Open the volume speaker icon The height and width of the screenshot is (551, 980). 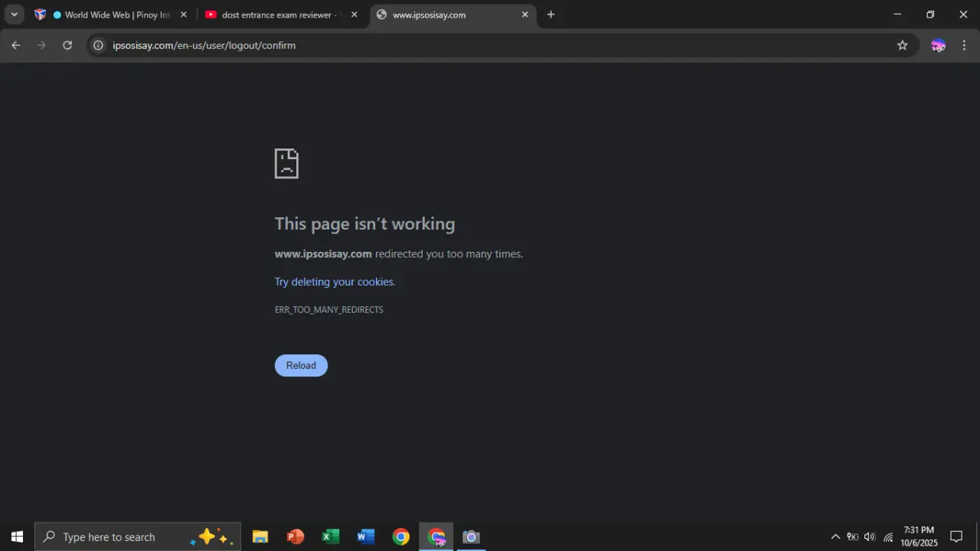(870, 536)
